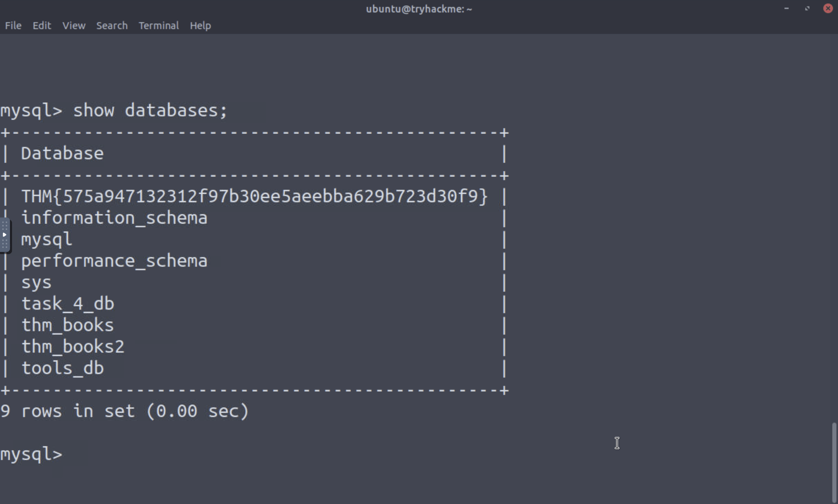Image resolution: width=838 pixels, height=504 pixels.
Task: Click the performance_schema row
Action: pyautogui.click(x=114, y=261)
